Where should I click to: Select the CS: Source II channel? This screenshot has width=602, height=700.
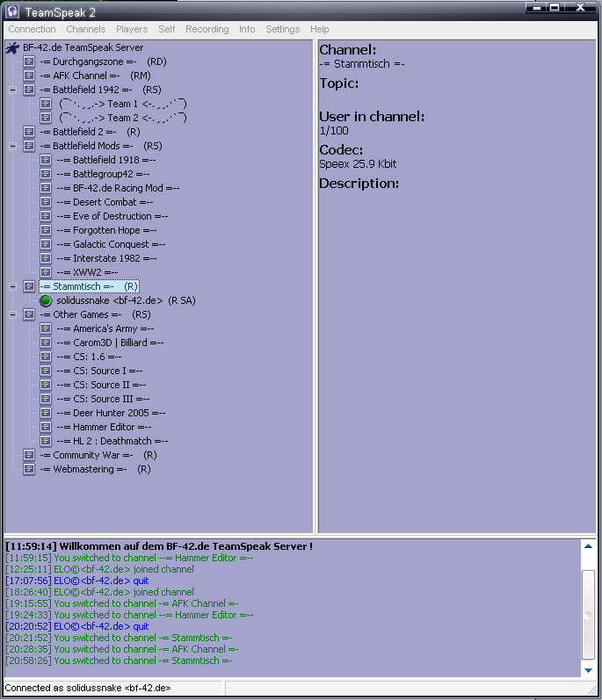(x=101, y=385)
